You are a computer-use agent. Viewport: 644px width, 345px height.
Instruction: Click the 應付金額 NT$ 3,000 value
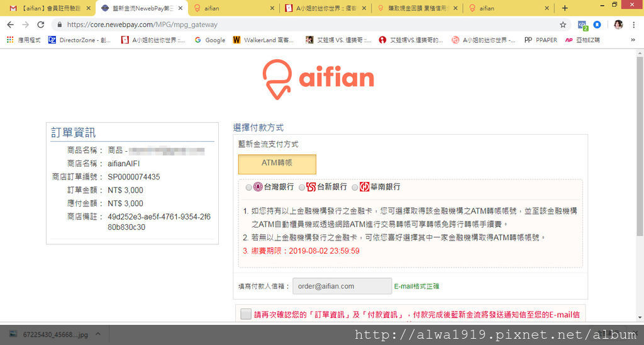pos(125,203)
